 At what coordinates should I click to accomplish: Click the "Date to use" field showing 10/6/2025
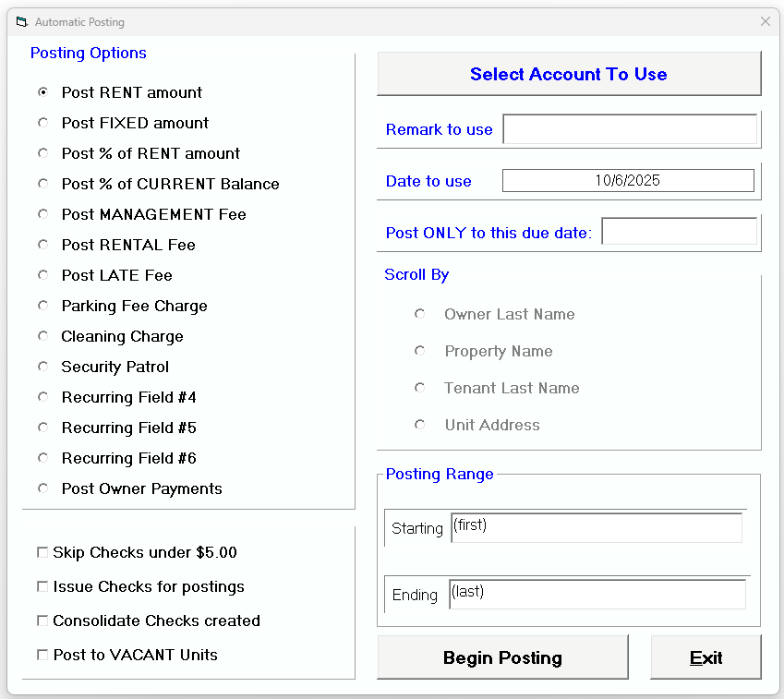[628, 180]
